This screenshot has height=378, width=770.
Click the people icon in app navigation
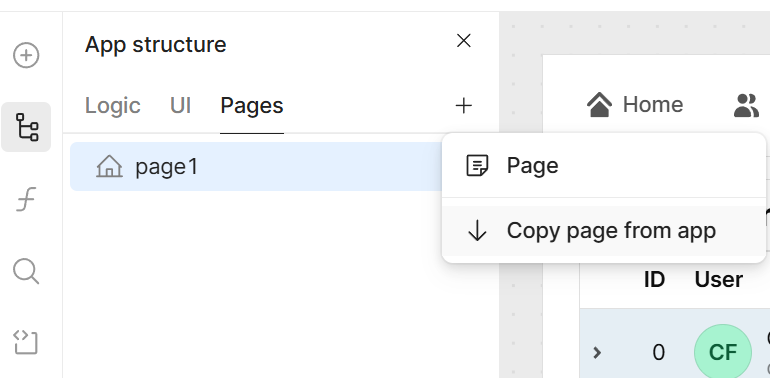[746, 105]
